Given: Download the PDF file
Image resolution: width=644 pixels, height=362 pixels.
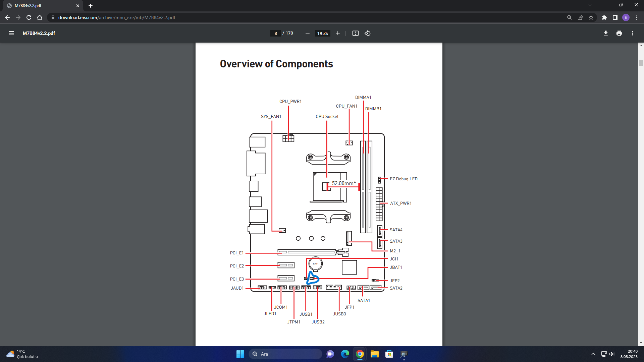Looking at the screenshot, I should (x=606, y=33).
